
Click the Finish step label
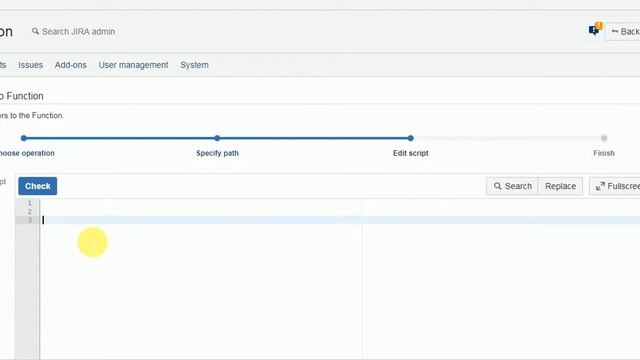coord(604,153)
